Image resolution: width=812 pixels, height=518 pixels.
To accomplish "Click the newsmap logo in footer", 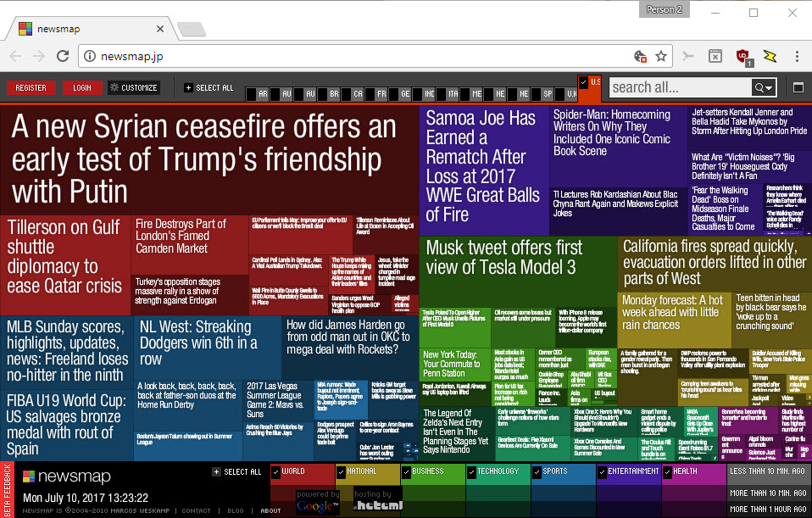I will pyautogui.click(x=67, y=476).
